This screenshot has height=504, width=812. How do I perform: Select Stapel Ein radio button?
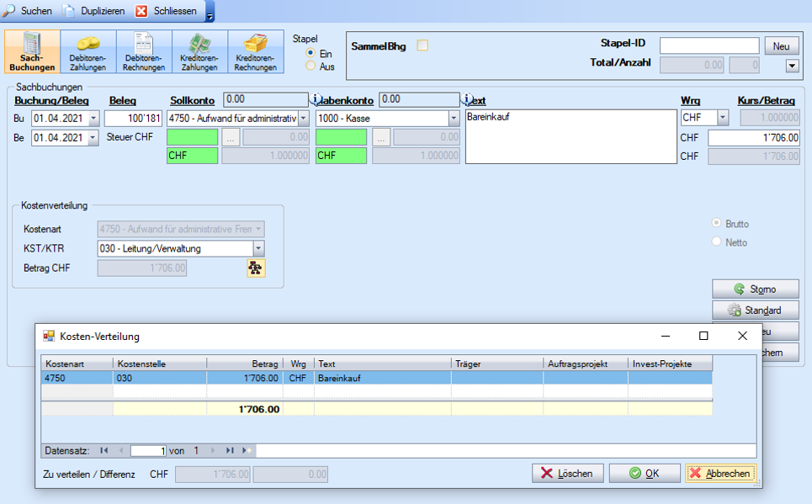(311, 53)
